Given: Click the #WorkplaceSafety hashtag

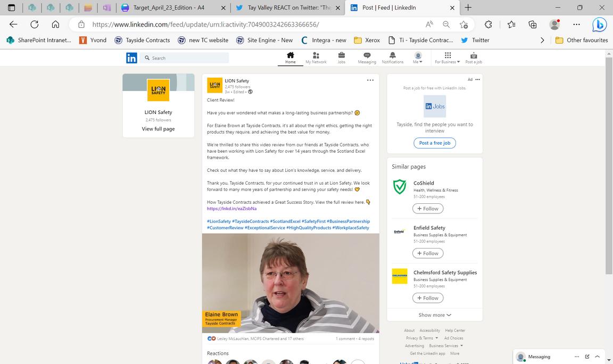Looking at the screenshot, I should click(x=351, y=228).
